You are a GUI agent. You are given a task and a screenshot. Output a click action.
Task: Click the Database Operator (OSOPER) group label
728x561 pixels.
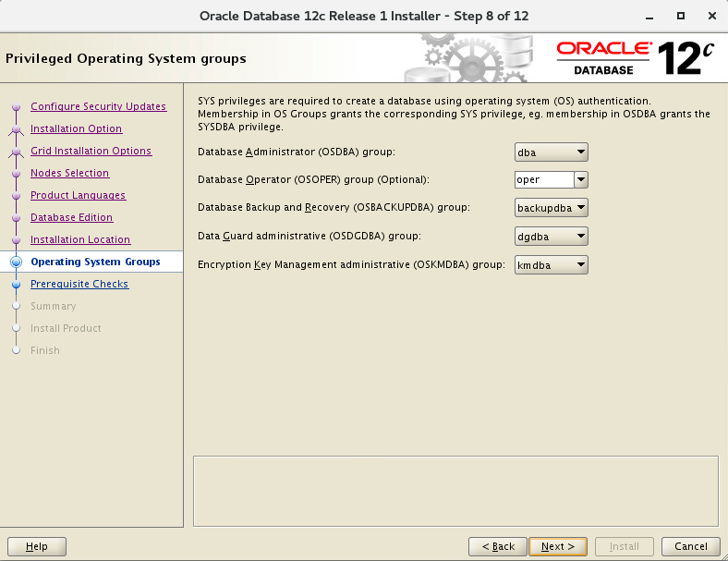(313, 179)
